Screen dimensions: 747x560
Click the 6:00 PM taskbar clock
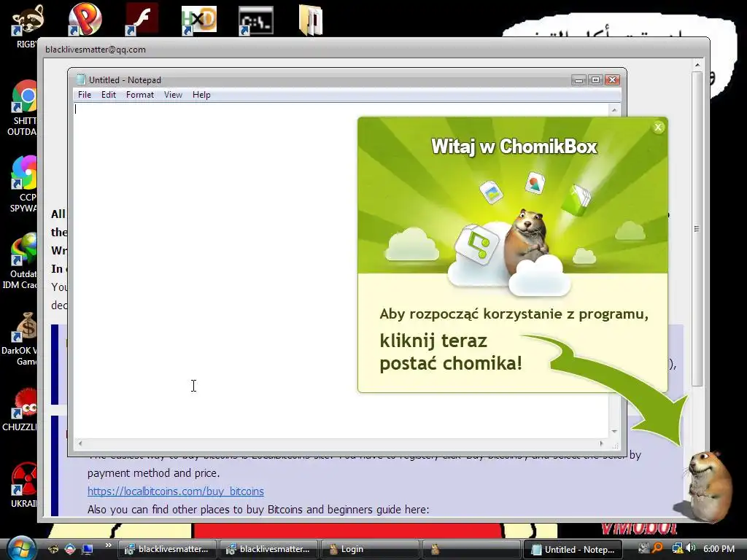pyautogui.click(x=719, y=548)
